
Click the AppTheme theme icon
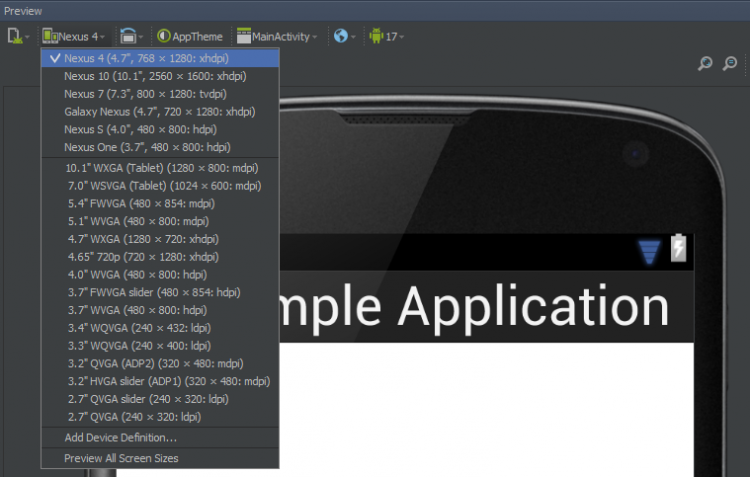164,36
